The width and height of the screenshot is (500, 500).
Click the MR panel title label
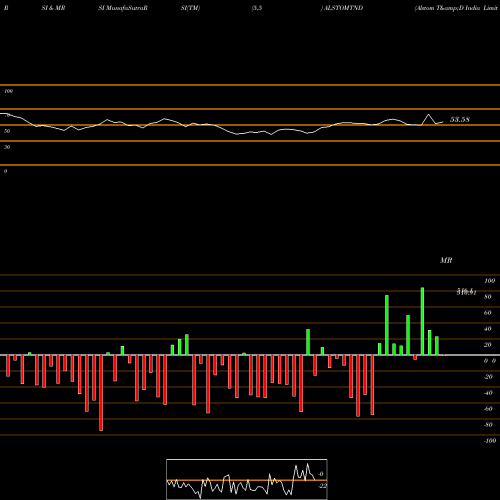(x=446, y=260)
